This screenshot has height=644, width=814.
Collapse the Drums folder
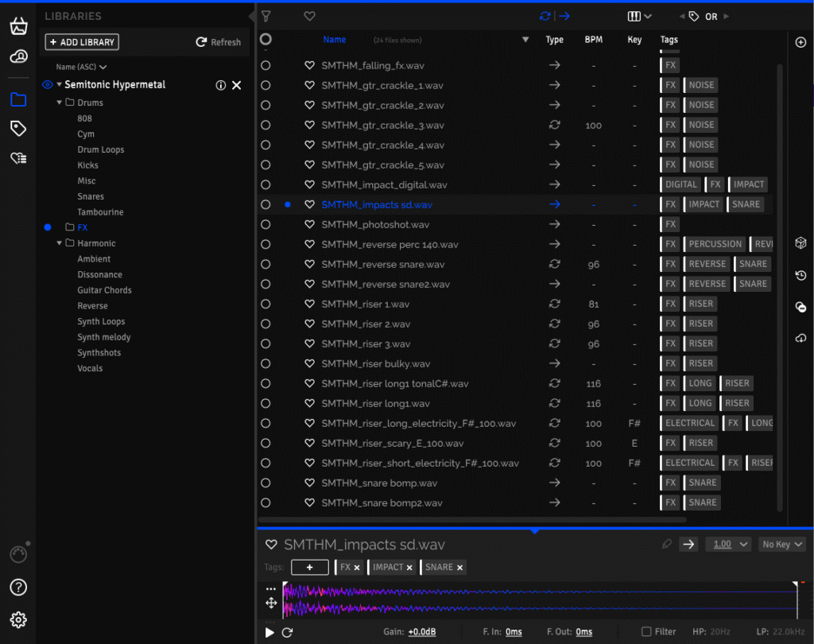click(x=60, y=103)
